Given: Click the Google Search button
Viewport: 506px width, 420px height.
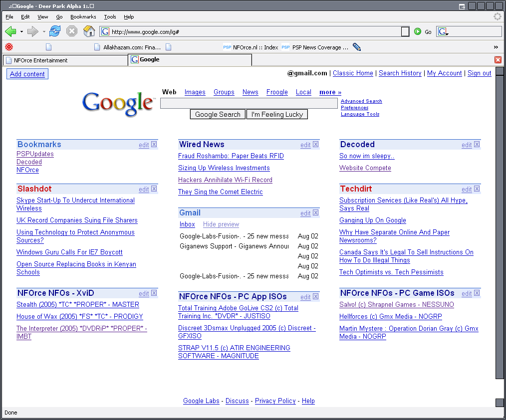Looking at the screenshot, I should [218, 114].
